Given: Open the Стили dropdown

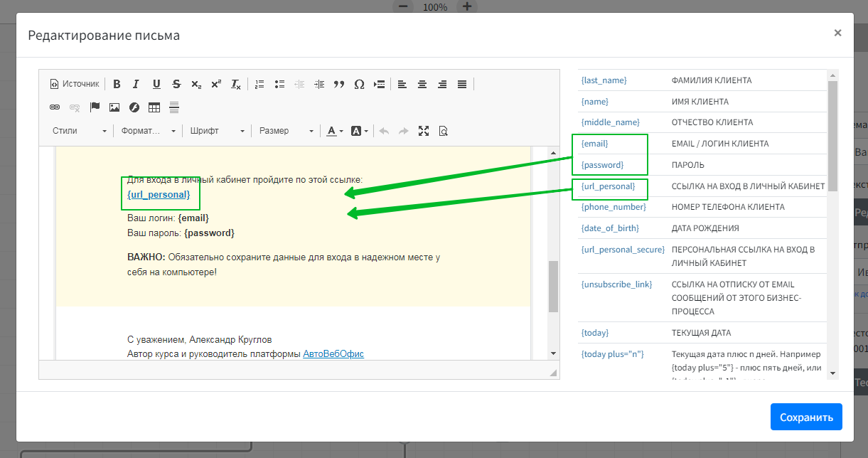Looking at the screenshot, I should pos(79,131).
